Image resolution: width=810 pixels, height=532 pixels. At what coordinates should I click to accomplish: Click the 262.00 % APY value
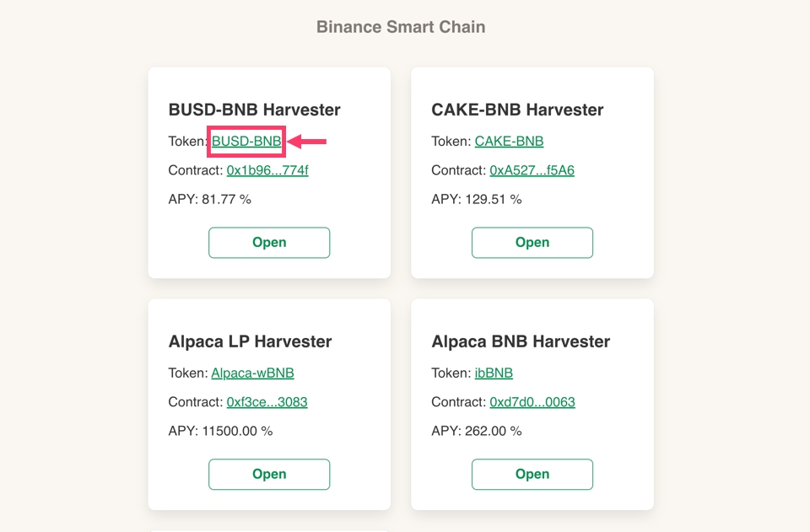pos(493,431)
